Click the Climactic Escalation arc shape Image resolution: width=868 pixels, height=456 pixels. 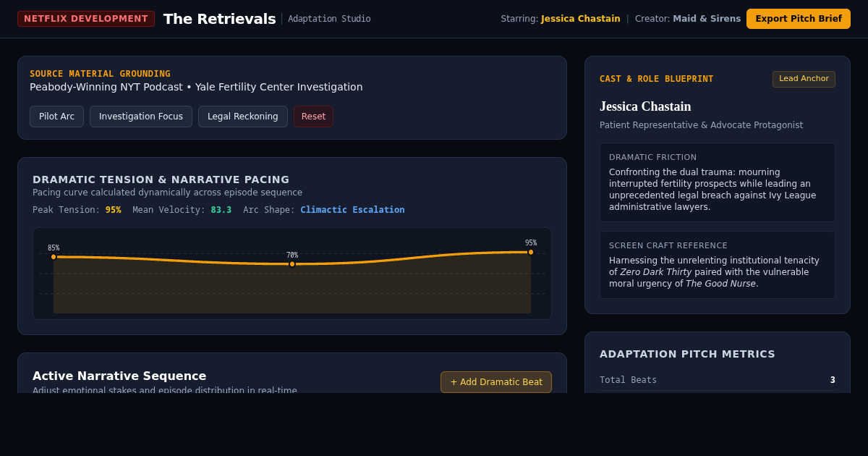tap(352, 210)
